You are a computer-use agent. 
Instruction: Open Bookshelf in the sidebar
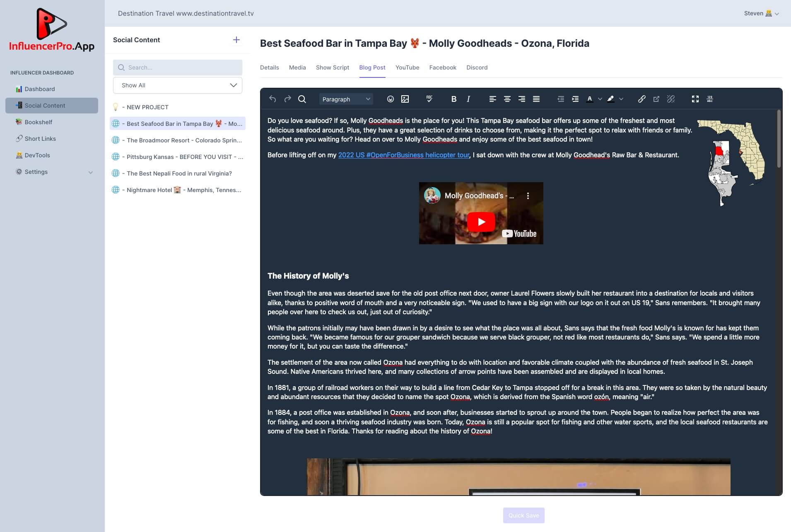[52, 122]
